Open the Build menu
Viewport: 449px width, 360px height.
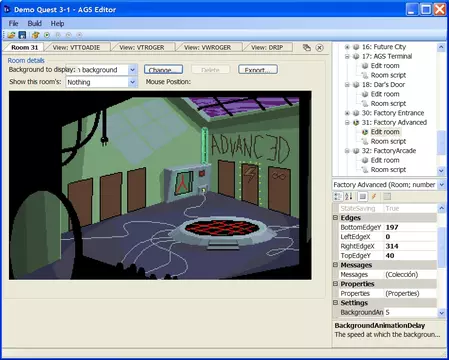point(35,23)
